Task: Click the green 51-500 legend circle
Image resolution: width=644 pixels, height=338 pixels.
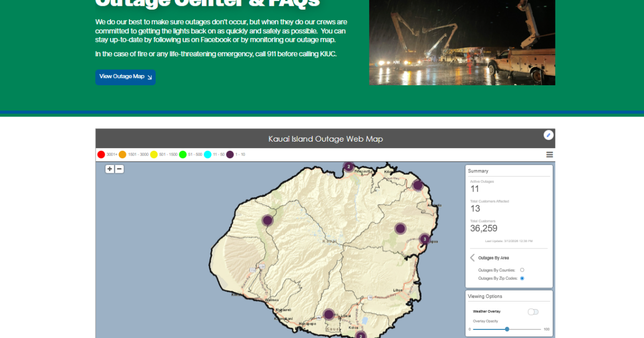Action: click(x=182, y=155)
